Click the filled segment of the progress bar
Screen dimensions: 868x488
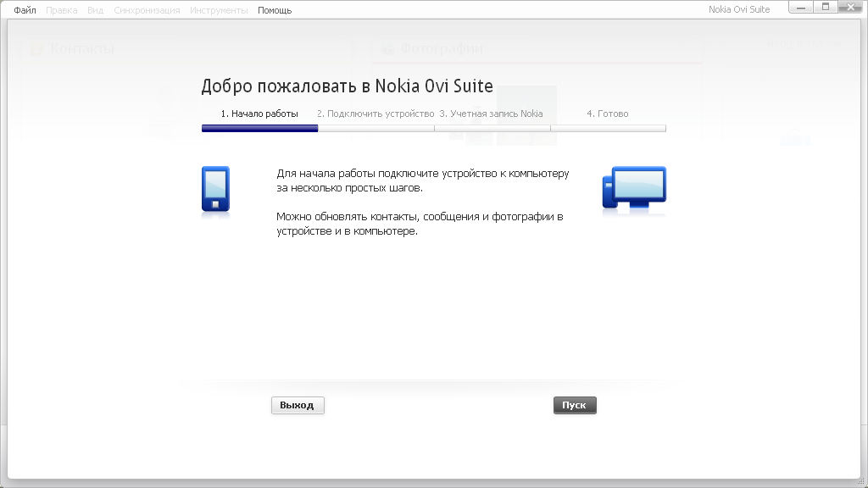tap(259, 129)
